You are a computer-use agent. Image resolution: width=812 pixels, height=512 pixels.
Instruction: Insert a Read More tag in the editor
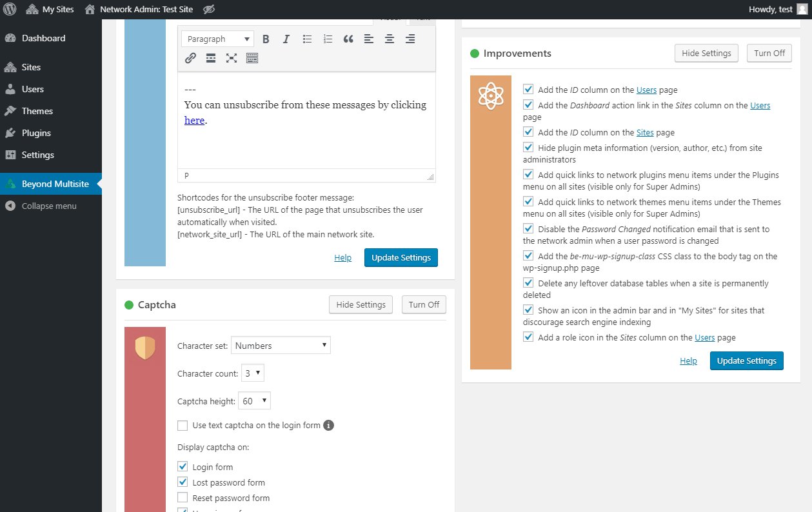pos(210,58)
